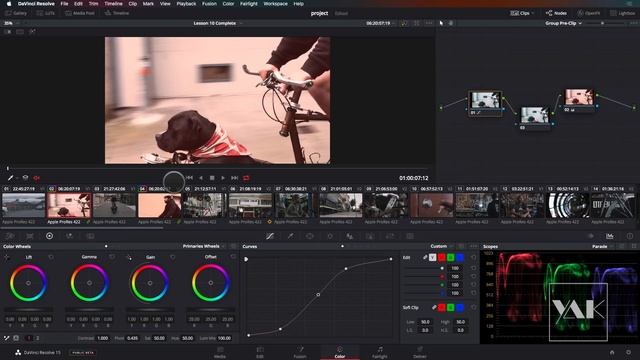
Task: Open the Key palette icon
Action: (370, 236)
